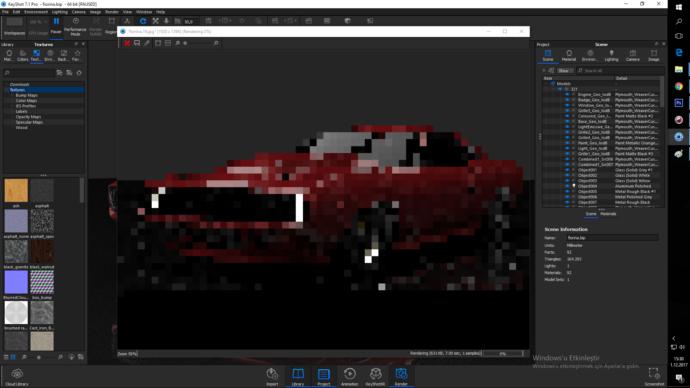Refresh the library folder list
The image size is (690, 388).
tap(79, 73)
